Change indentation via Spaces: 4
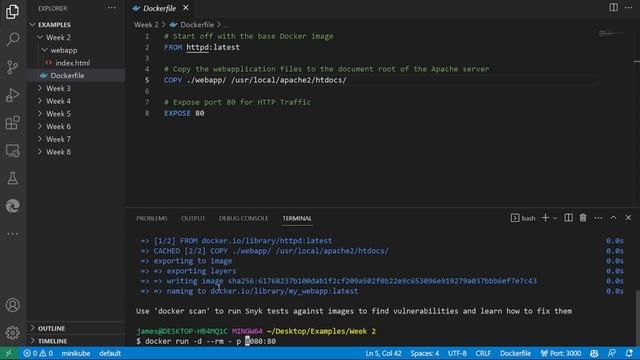640x360 pixels. [x=425, y=353]
